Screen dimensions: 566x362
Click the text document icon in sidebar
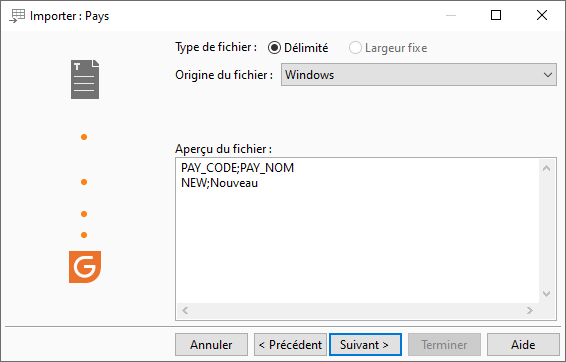point(85,79)
